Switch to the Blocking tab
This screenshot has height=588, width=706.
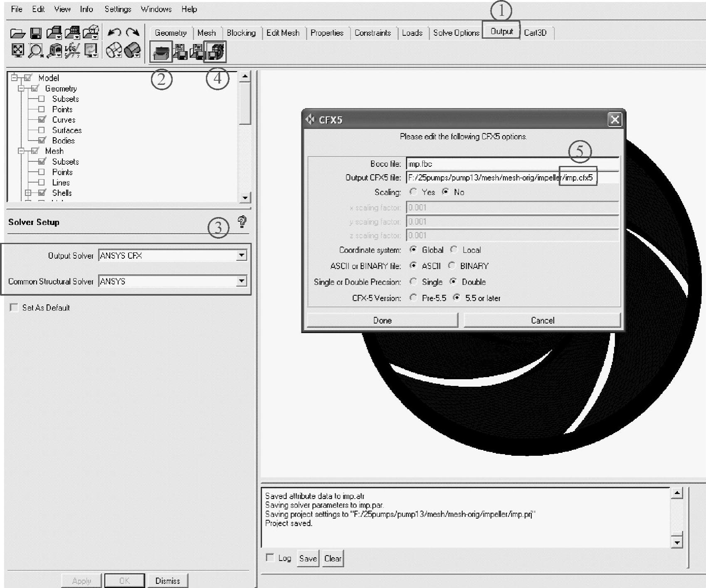[241, 33]
